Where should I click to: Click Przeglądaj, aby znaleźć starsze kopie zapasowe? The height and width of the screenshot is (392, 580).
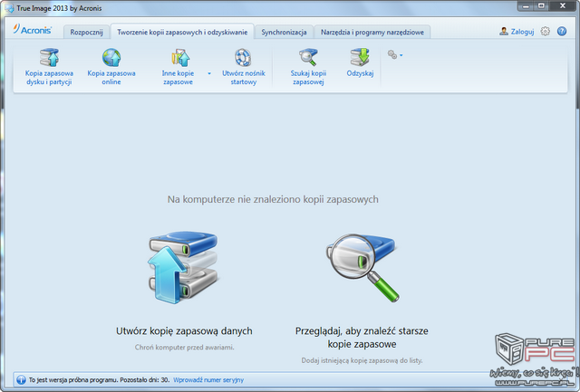[x=362, y=338]
